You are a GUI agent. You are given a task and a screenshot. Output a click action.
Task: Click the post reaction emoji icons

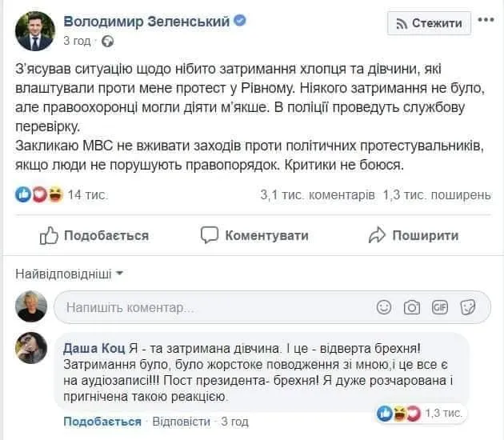point(40,194)
